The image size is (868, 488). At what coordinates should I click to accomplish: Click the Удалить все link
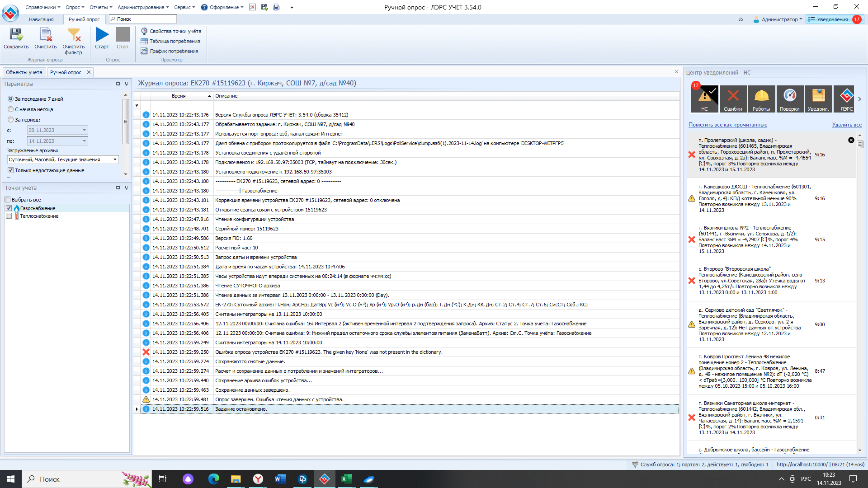click(x=846, y=125)
